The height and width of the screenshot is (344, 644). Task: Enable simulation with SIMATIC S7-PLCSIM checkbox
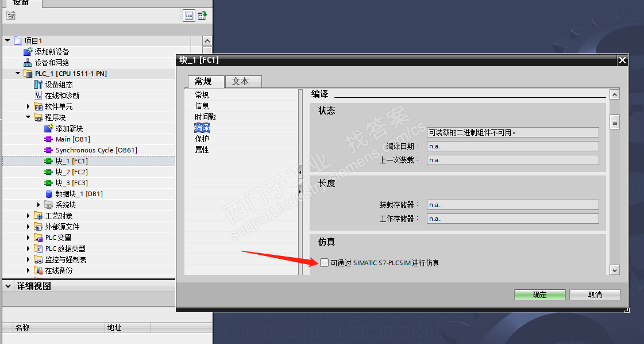click(325, 262)
